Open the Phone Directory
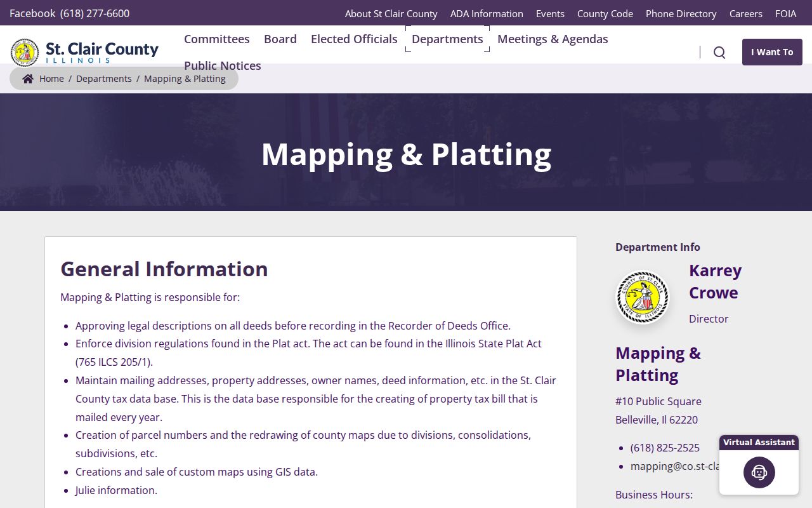 click(x=681, y=13)
